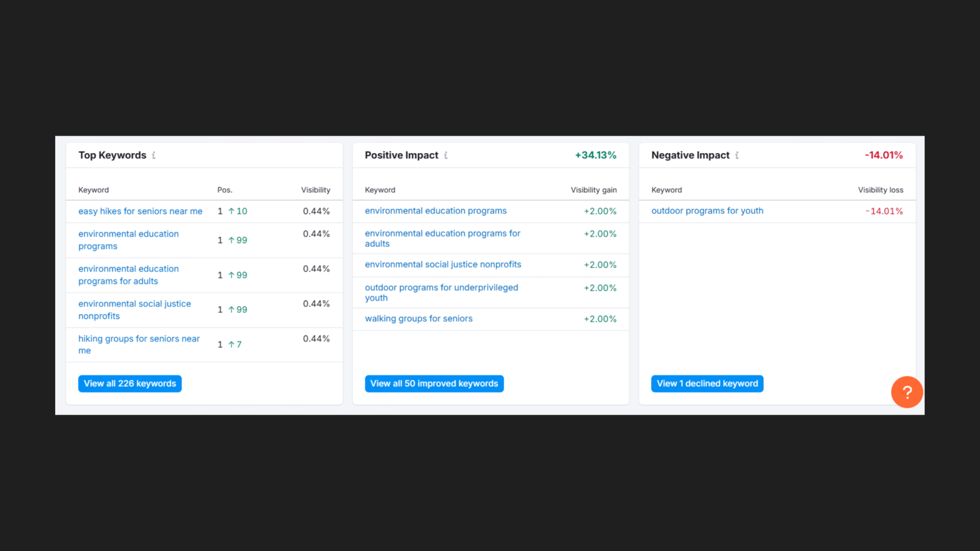The height and width of the screenshot is (551, 980).
Task: Click View all 226 keywords button
Action: pos(130,384)
